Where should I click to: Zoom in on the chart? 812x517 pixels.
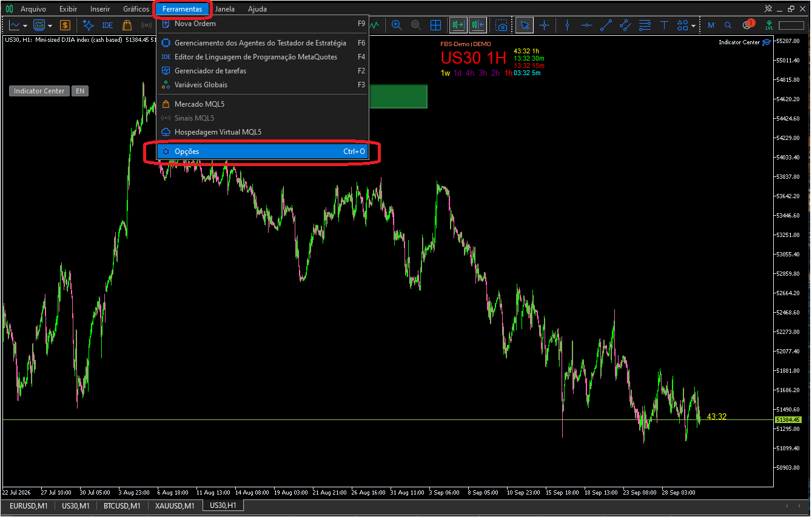tap(397, 25)
